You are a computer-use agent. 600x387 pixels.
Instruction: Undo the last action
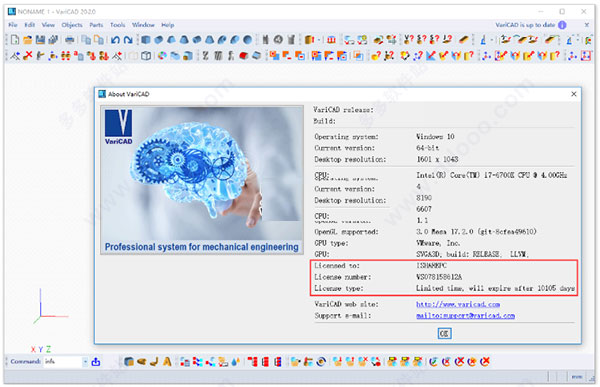click(115, 39)
